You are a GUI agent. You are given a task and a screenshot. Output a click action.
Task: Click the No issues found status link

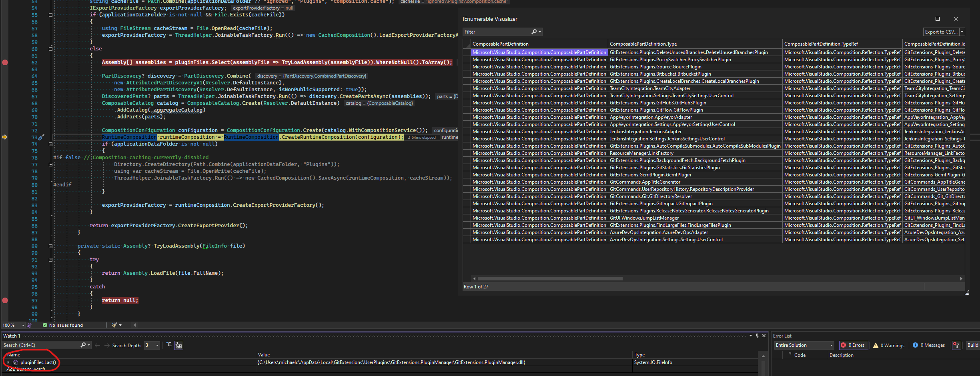pyautogui.click(x=65, y=325)
